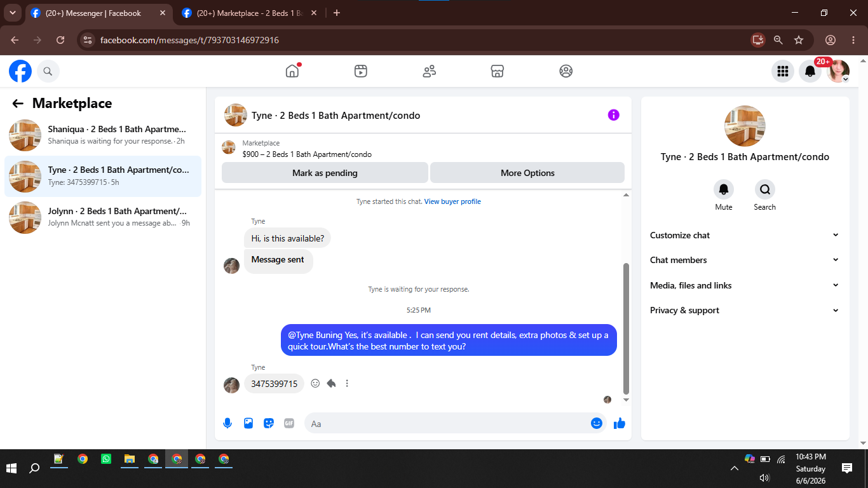
Task: Open the Windows Start button
Action: [x=11, y=468]
